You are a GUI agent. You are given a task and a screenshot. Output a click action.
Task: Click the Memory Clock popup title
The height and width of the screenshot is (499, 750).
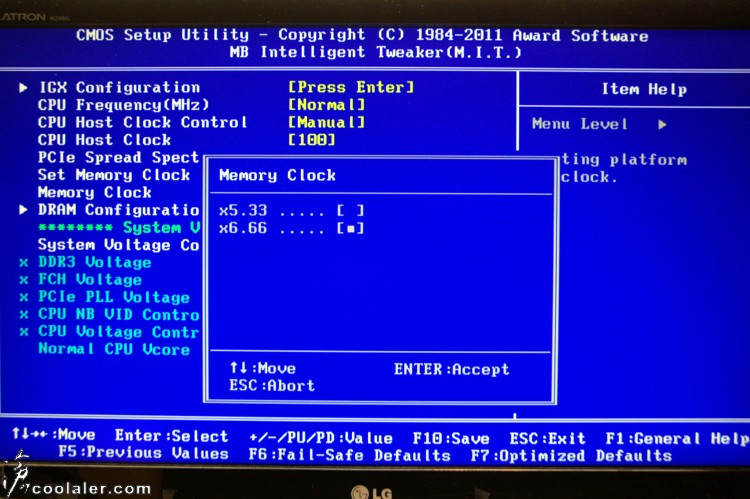[277, 175]
